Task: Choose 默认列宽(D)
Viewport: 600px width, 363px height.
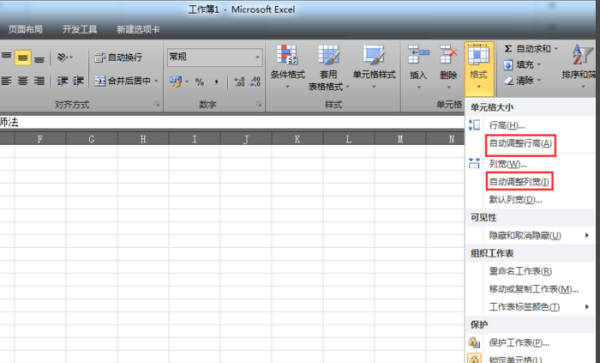Action: (x=530, y=200)
